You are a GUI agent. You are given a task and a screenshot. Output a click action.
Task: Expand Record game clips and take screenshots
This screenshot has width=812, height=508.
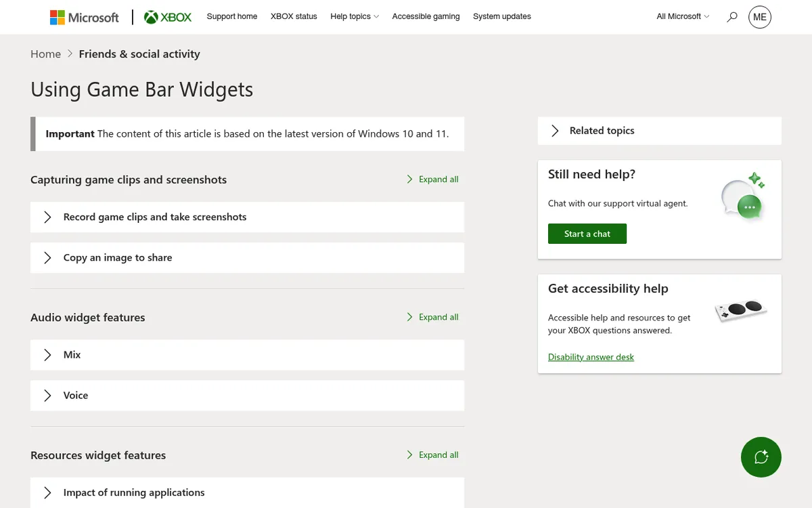247,217
